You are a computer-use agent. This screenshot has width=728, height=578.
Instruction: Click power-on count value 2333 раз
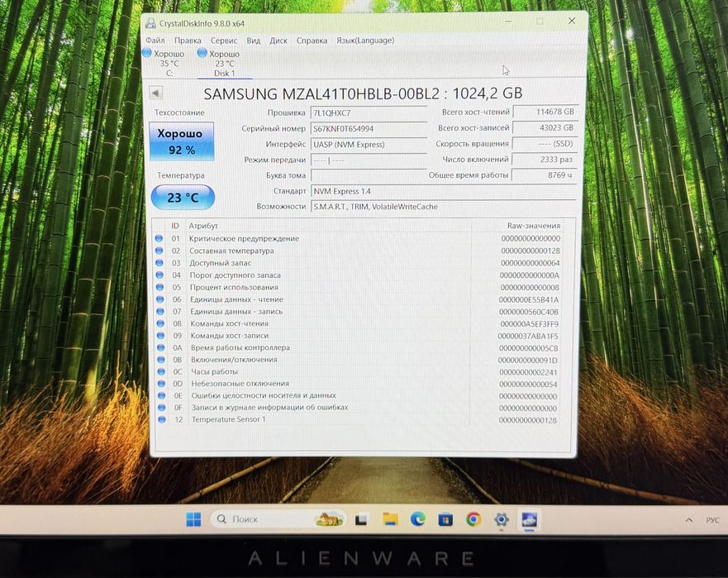pyautogui.click(x=545, y=160)
